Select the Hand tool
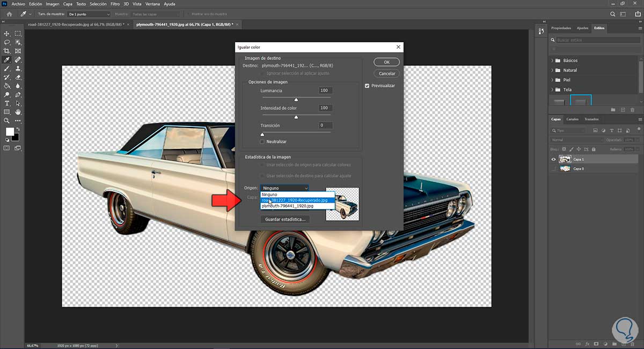Screen dimensions: 644x349 coord(18,112)
